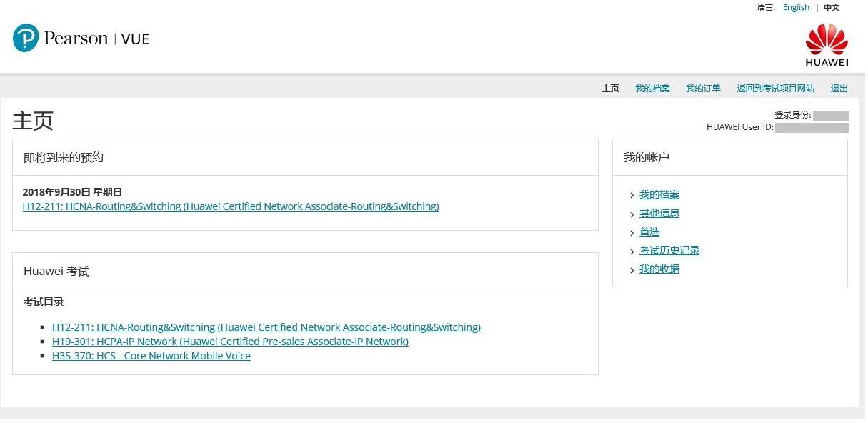Open 其他信息 account link

click(x=659, y=214)
